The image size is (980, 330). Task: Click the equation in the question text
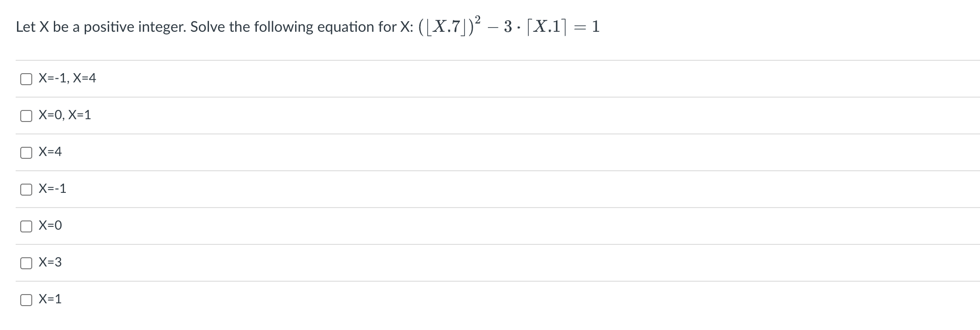click(x=509, y=25)
